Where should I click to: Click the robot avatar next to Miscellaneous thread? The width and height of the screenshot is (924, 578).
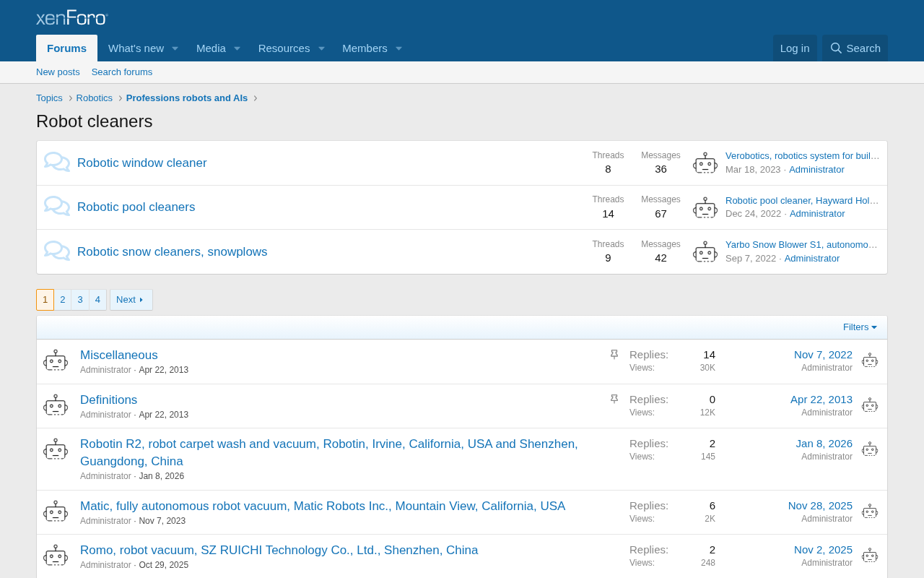(x=56, y=361)
